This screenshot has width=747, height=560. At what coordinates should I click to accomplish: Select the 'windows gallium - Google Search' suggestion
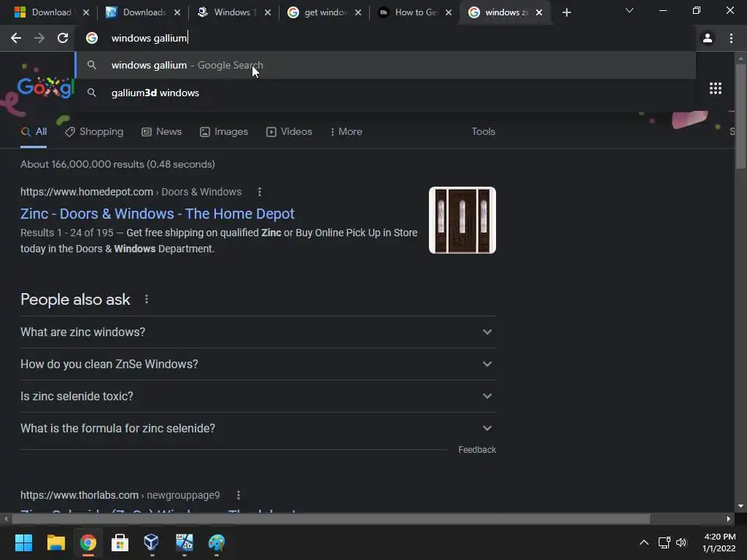tap(385, 65)
